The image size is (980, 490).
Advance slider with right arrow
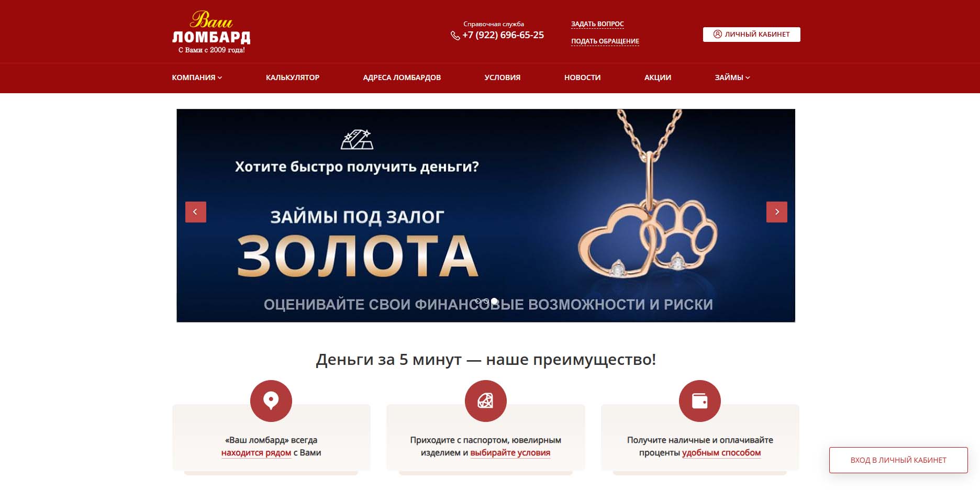[777, 212]
